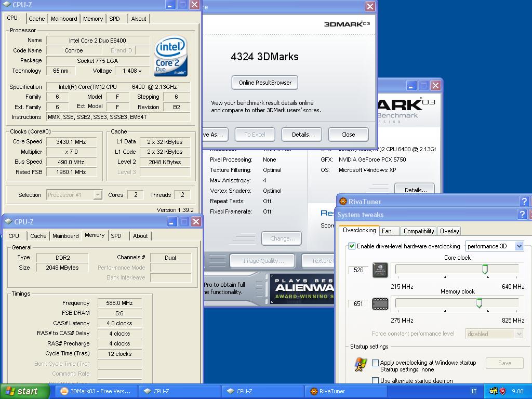532x399 pixels.
Task: Click the 4324 3DMarks score text
Action: point(264,56)
